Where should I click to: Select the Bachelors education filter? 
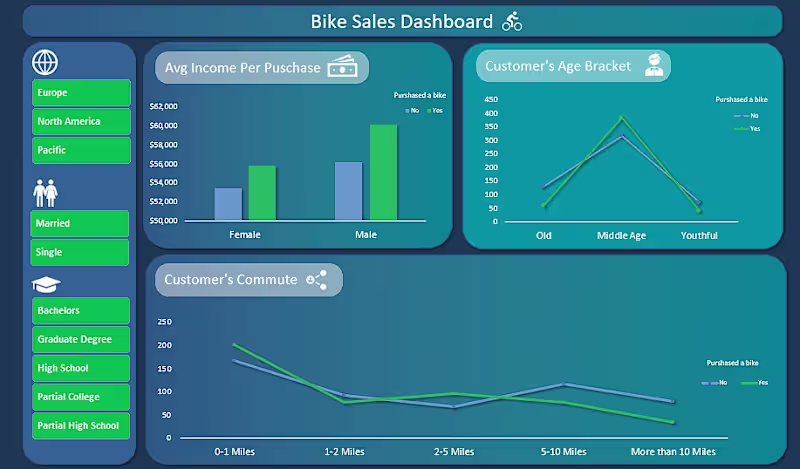(x=81, y=310)
